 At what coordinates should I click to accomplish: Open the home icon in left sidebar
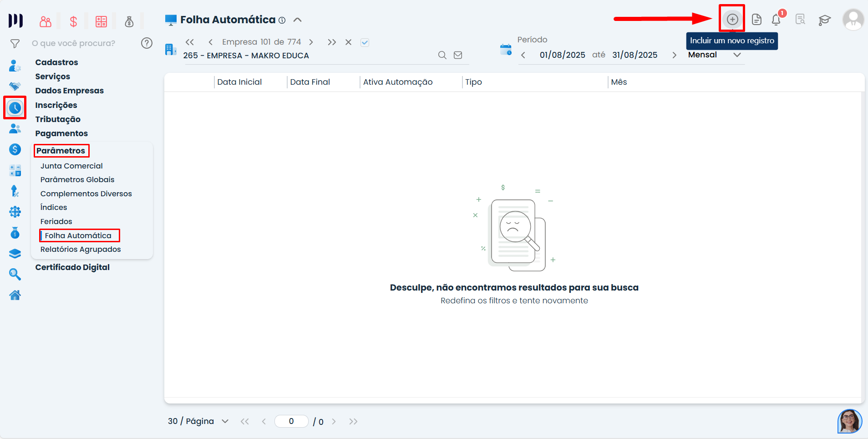[15, 295]
